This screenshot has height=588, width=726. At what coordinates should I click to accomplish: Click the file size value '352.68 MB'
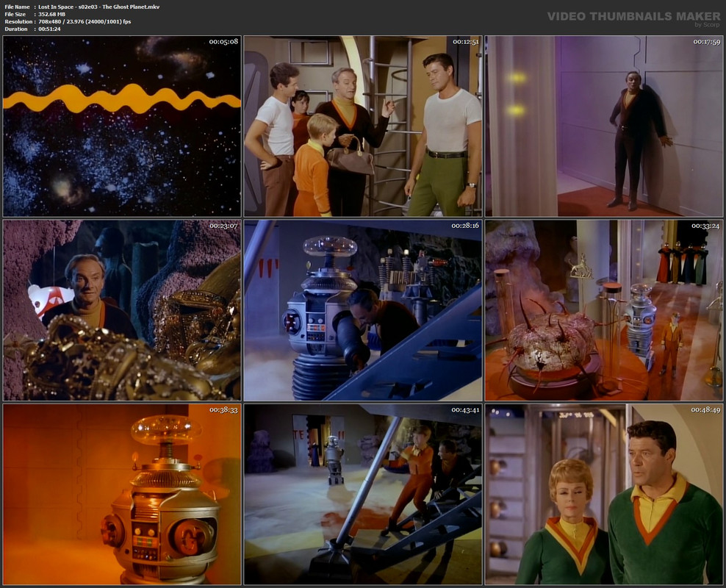52,15
